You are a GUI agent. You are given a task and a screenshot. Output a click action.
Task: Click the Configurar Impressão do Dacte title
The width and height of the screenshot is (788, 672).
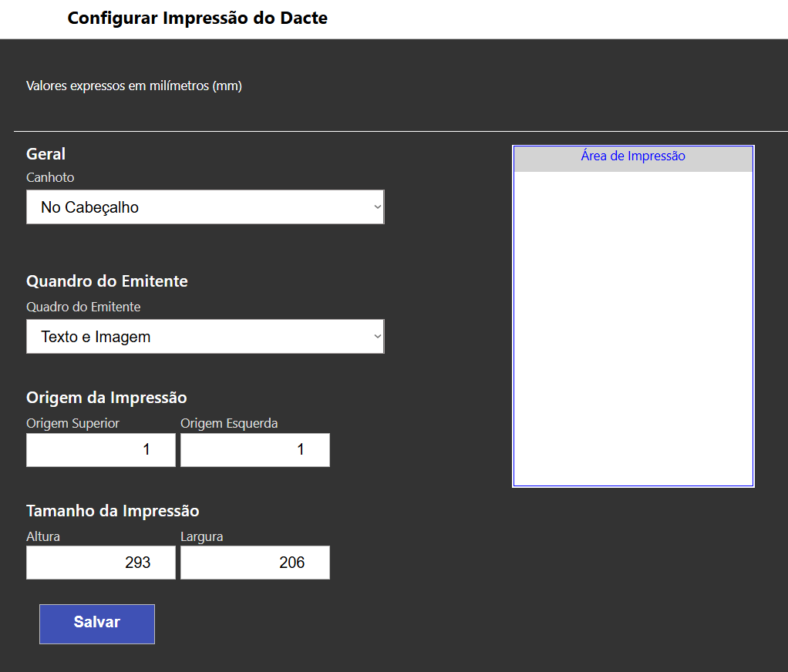click(x=197, y=18)
